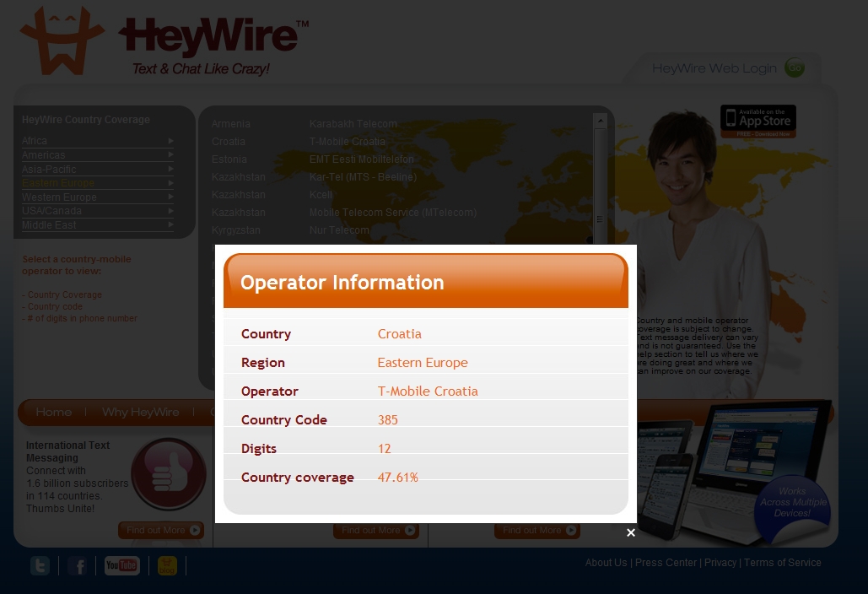This screenshot has height=594, width=868.
Task: Expand the Asia-Pacific region list
Action: 97,169
